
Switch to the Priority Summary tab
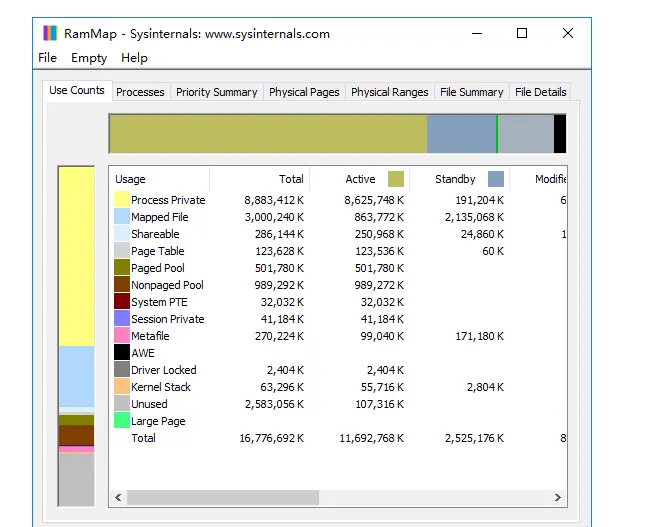point(216,92)
